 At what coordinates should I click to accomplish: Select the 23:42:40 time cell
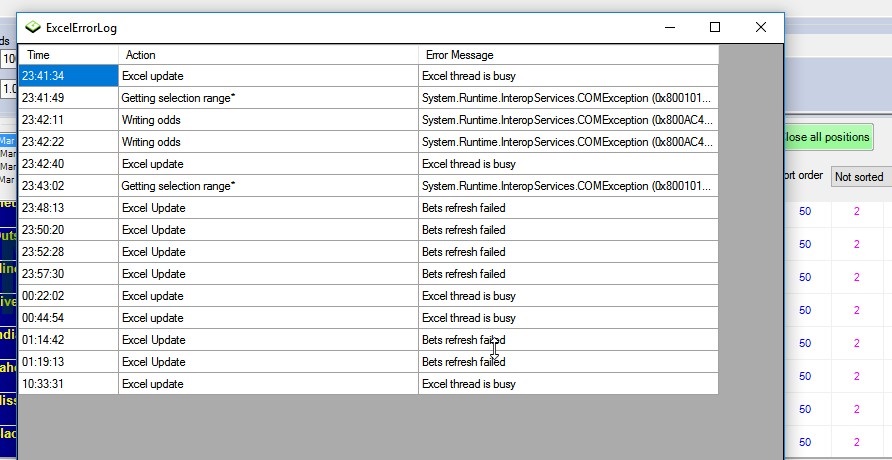68,164
